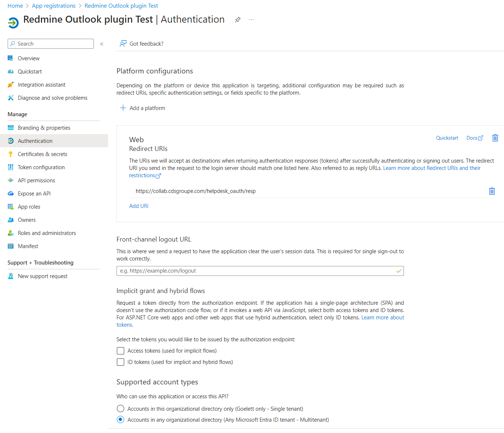Click the helpdesk_oauth redirect URI entry
The width and height of the screenshot is (504, 433).
coord(196,191)
